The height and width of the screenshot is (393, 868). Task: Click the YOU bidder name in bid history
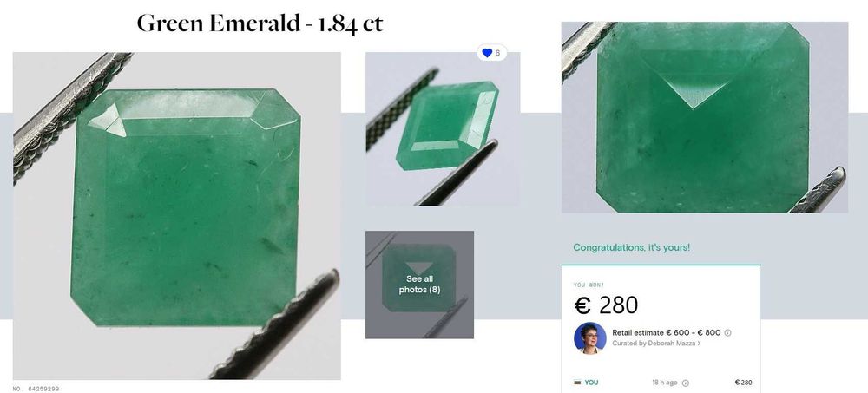pyautogui.click(x=591, y=383)
